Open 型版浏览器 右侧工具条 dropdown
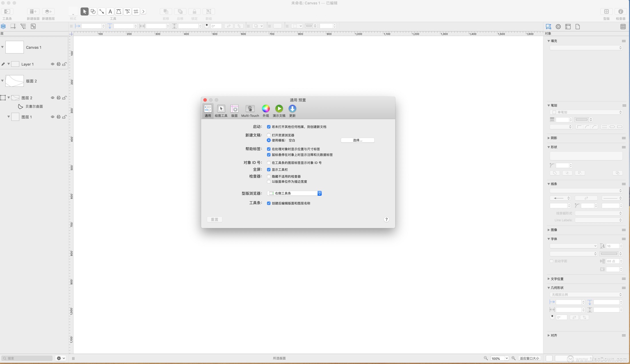Viewport: 630px width, 364px height. 294,193
